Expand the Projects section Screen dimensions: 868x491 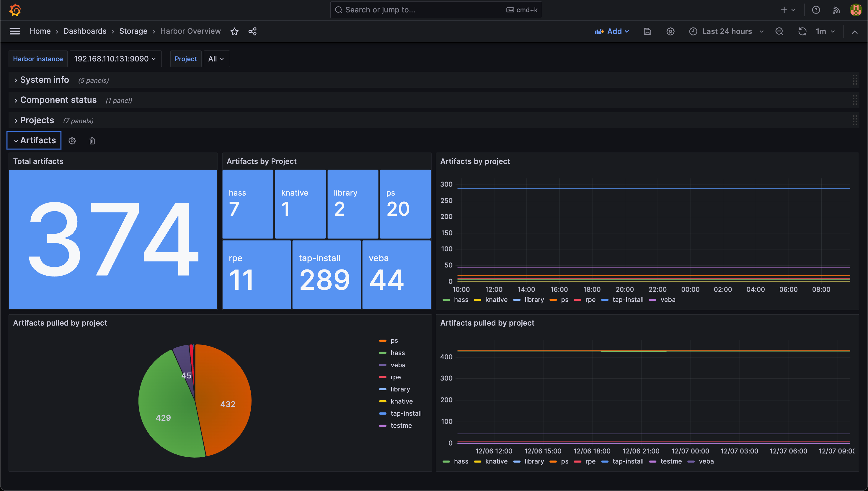point(36,120)
